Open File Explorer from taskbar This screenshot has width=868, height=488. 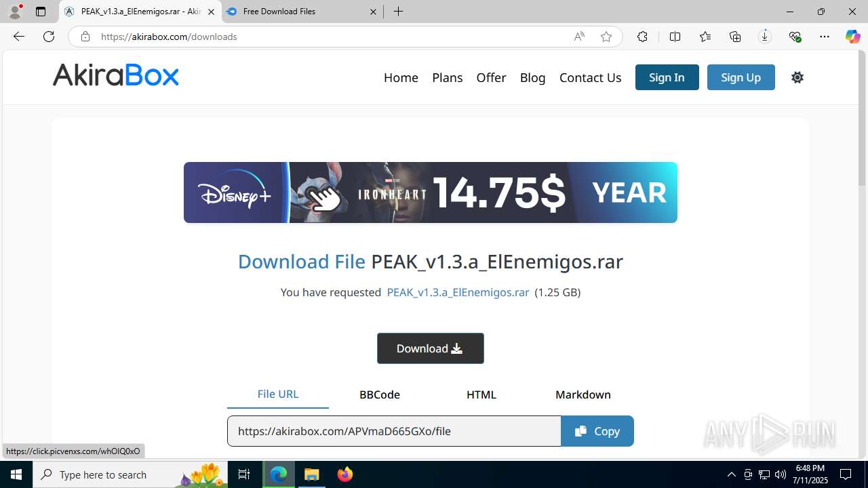pyautogui.click(x=312, y=474)
